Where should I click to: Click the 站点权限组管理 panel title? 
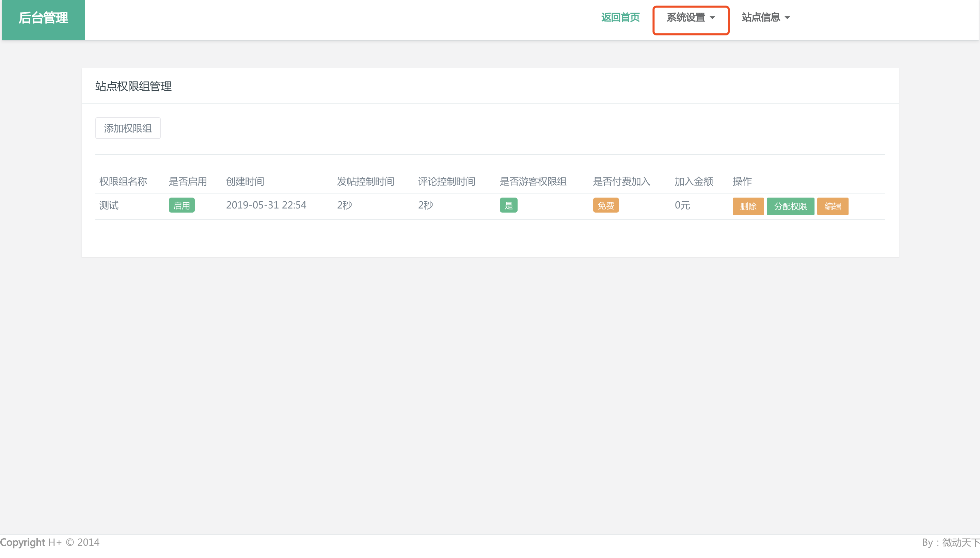[133, 86]
